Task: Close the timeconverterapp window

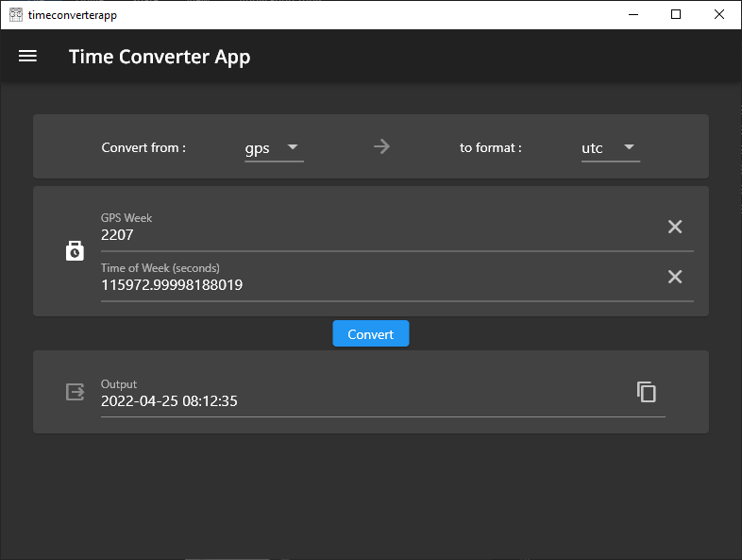Action: tap(719, 14)
